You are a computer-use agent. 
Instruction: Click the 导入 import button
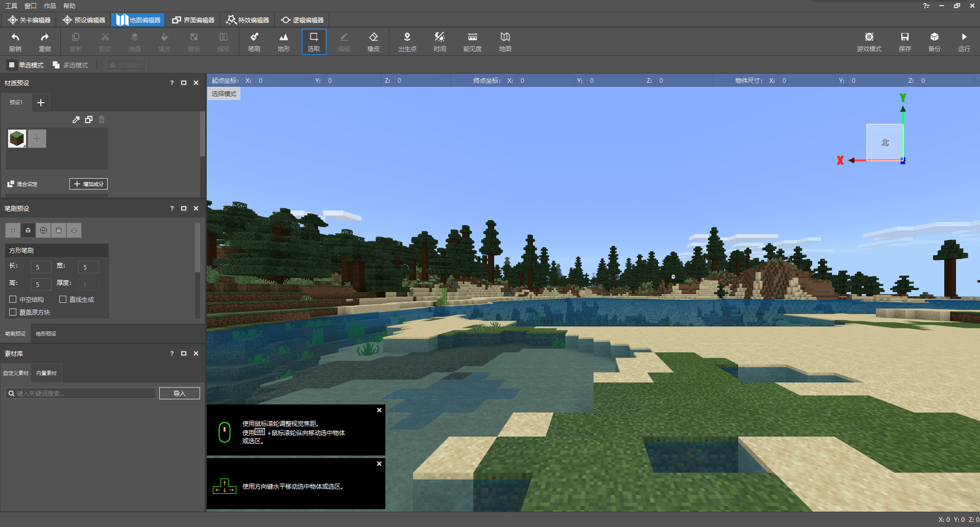pyautogui.click(x=179, y=393)
